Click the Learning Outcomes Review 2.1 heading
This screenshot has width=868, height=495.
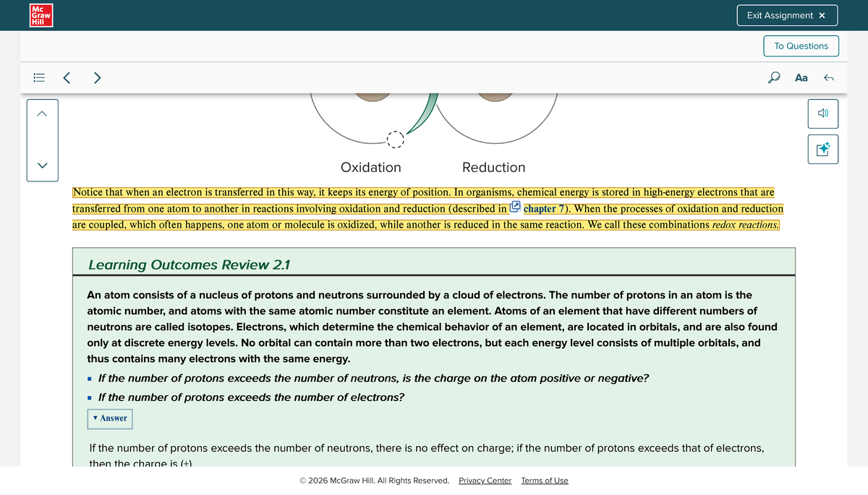pyautogui.click(x=189, y=265)
